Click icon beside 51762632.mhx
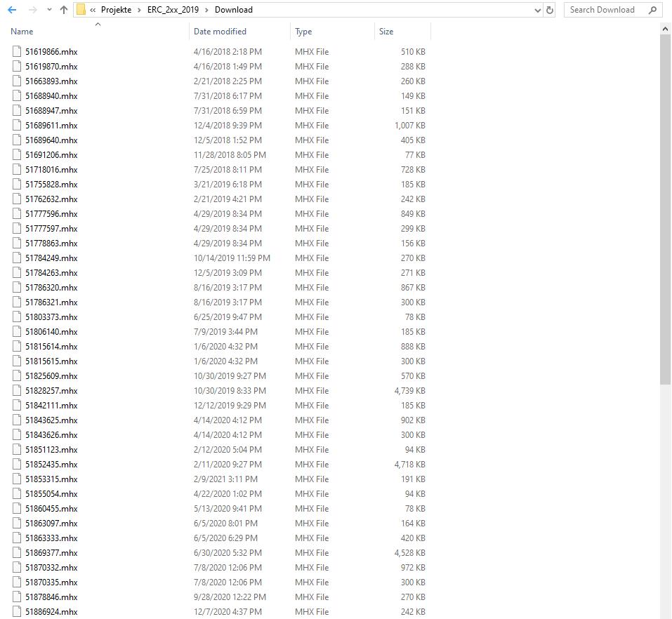This screenshot has height=619, width=672. pos(17,199)
